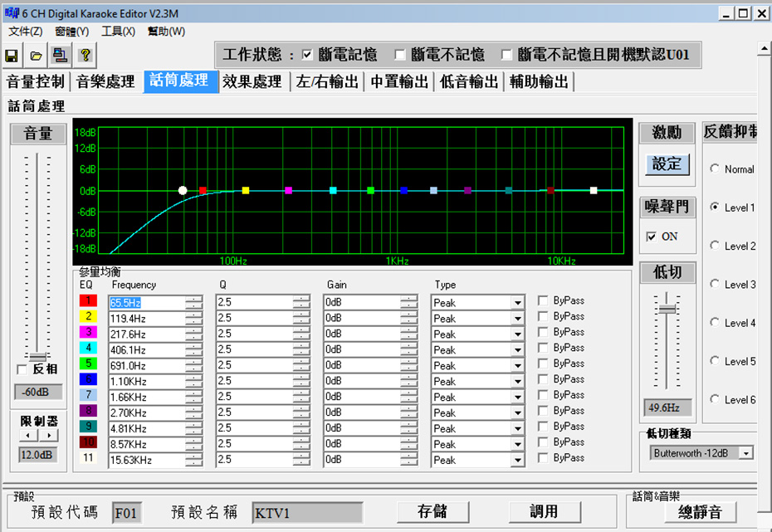Image resolution: width=772 pixels, height=532 pixels.
Task: Select the magenta EQ band 3 swatch
Action: [x=88, y=332]
